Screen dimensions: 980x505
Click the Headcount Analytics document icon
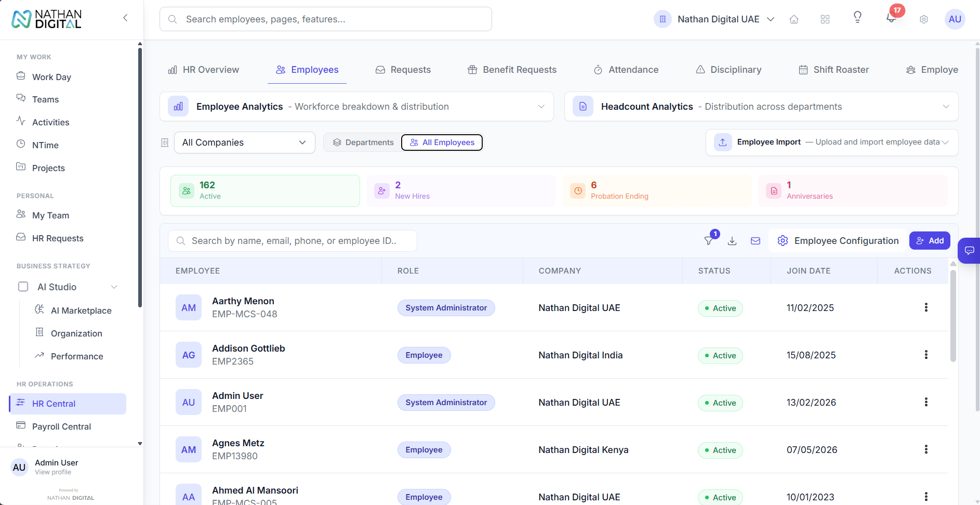[x=583, y=107]
